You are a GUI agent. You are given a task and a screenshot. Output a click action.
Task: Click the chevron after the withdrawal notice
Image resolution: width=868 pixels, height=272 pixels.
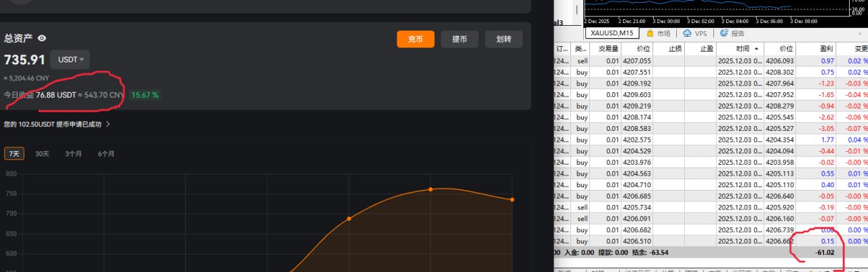(x=108, y=124)
